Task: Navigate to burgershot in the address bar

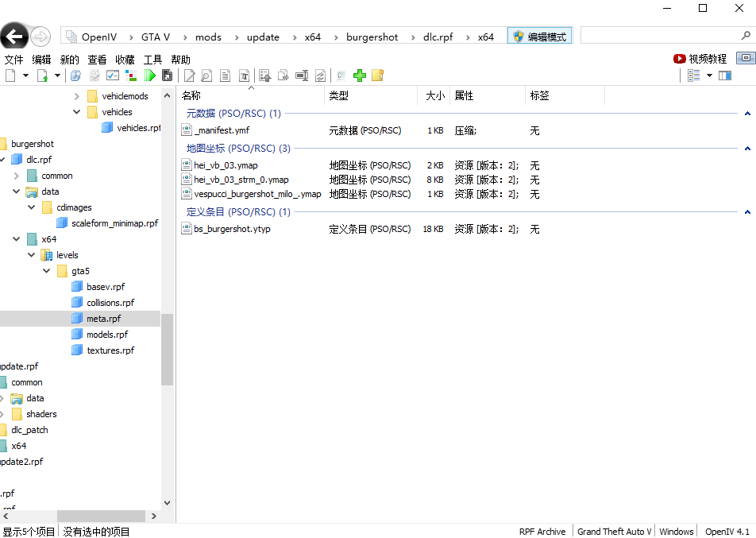Action: click(x=372, y=37)
